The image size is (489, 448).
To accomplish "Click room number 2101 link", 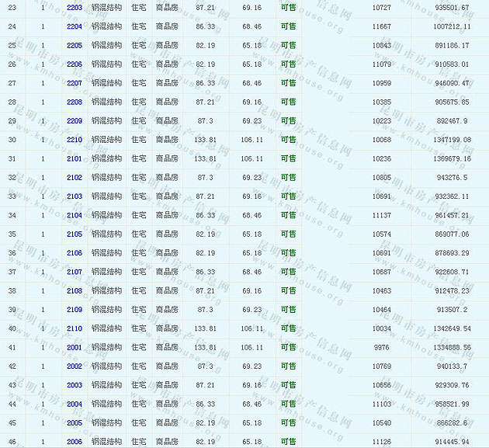I will click(75, 158).
